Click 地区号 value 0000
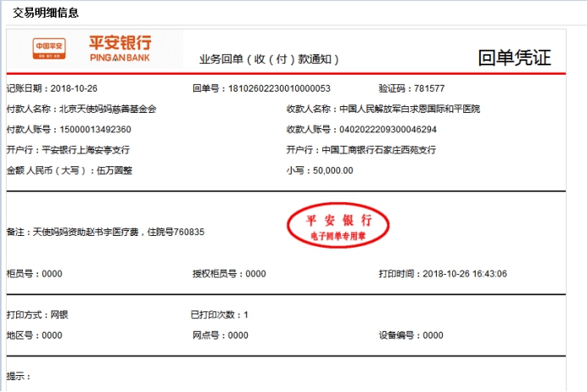 click(52, 335)
